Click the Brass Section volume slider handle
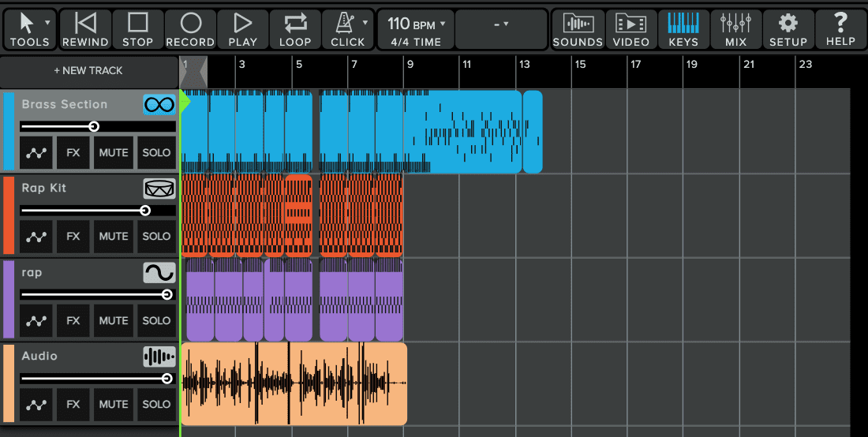868x437 pixels. coord(94,126)
